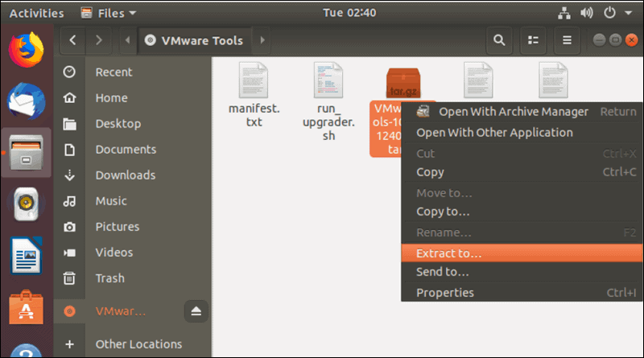644x358 pixels.
Task: Click the Files cabinet icon in dock
Action: click(27, 153)
